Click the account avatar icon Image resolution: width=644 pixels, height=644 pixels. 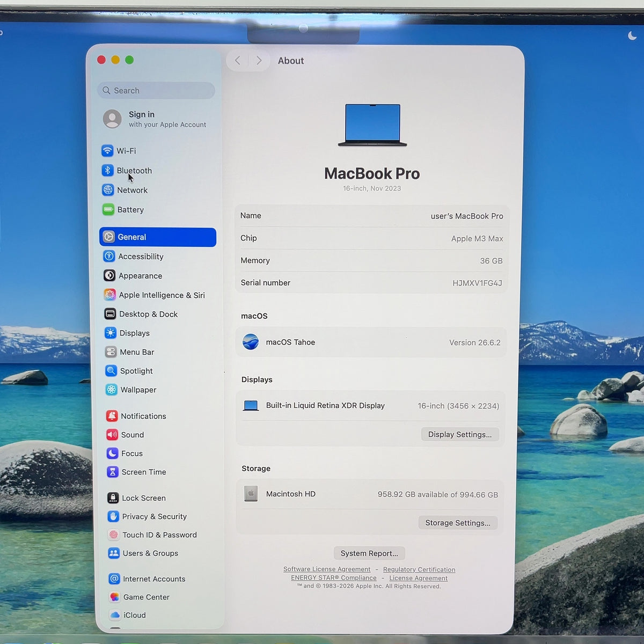tap(112, 119)
